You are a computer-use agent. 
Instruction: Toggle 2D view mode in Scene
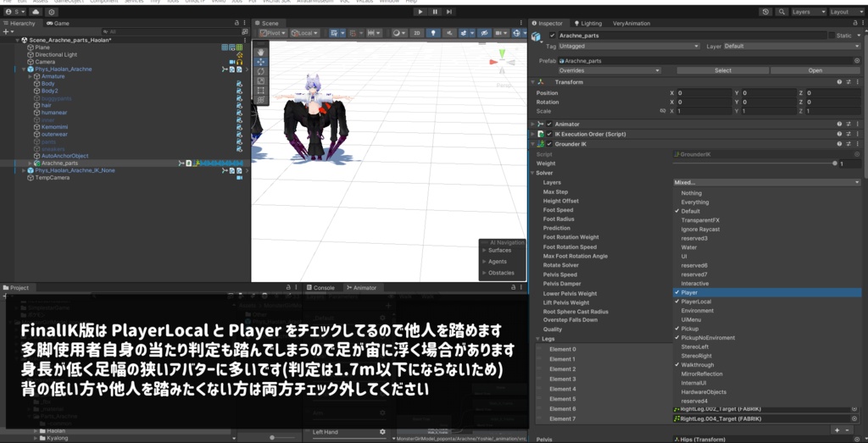tap(416, 33)
